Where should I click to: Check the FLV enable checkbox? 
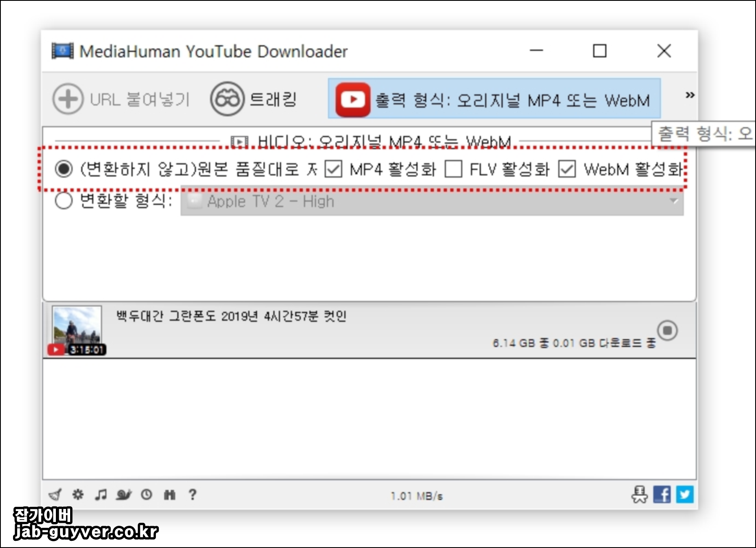[454, 169]
